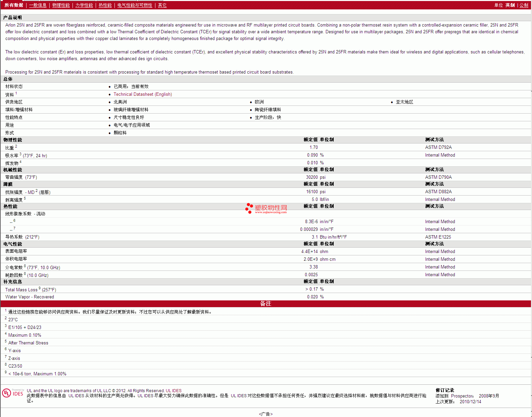Click the 材料状态 row label
Viewport: 532px width, 417px height.
tap(14, 87)
